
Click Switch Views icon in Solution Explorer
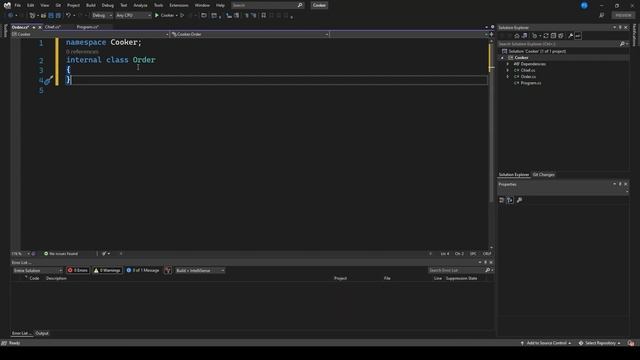[x=524, y=36]
